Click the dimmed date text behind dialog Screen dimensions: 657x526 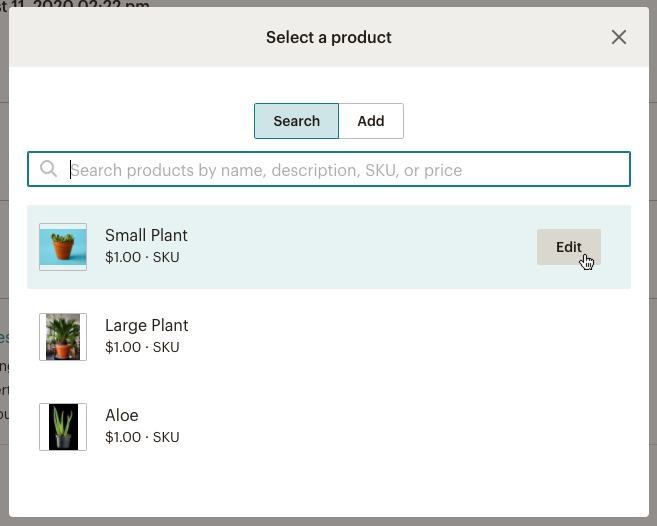click(x=75, y=4)
